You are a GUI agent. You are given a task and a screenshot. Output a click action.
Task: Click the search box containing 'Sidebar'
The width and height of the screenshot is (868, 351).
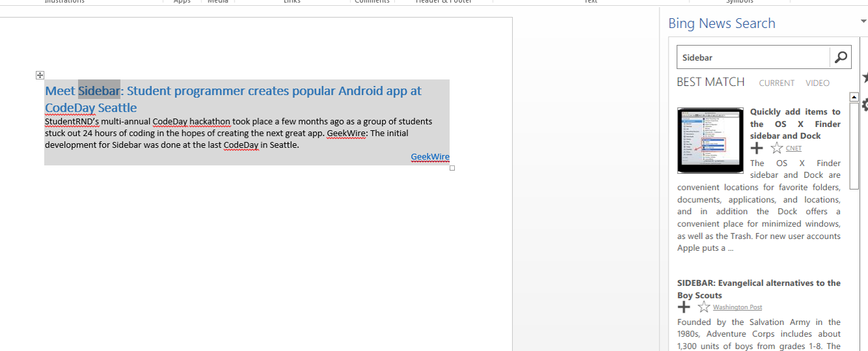point(753,57)
